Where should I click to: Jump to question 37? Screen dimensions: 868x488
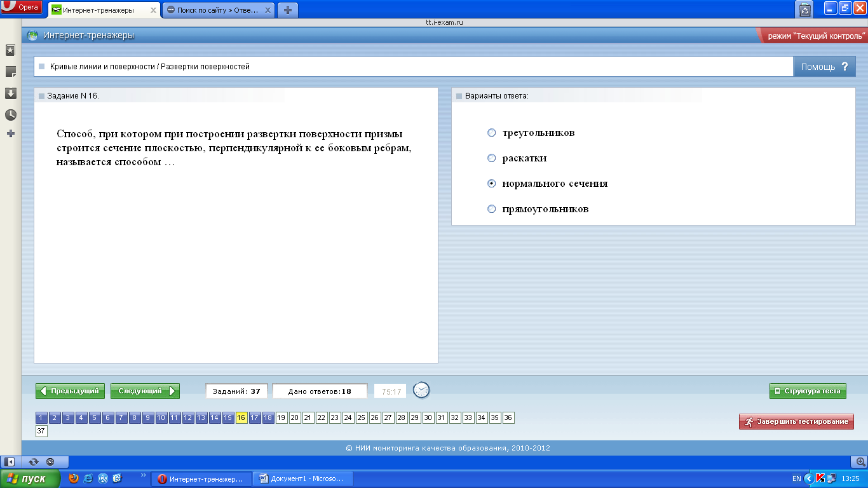pos(41,431)
